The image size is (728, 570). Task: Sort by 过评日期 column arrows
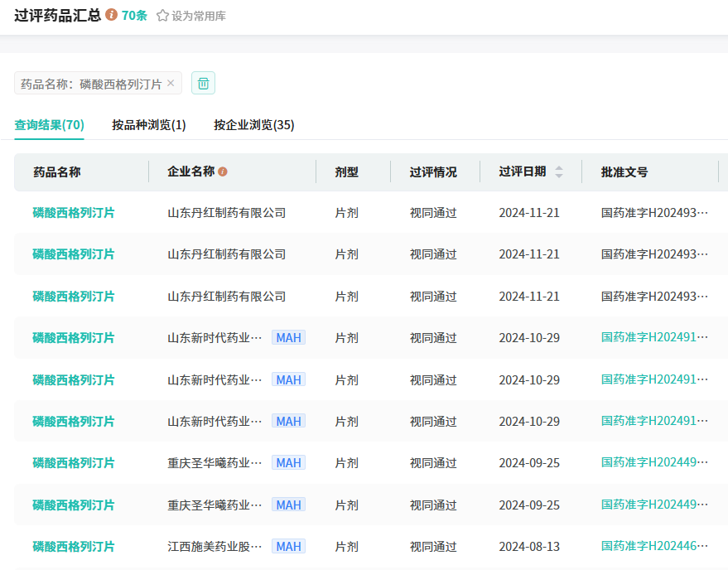(x=558, y=171)
